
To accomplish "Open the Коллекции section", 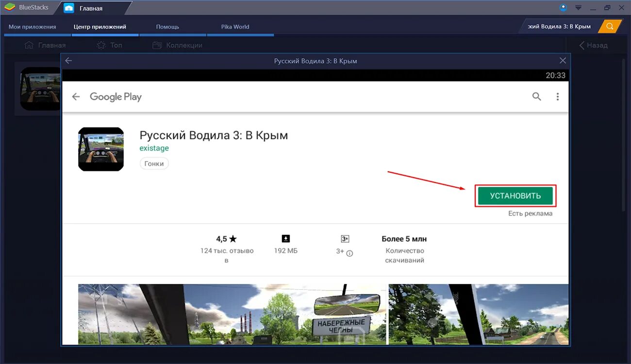I will click(x=177, y=45).
